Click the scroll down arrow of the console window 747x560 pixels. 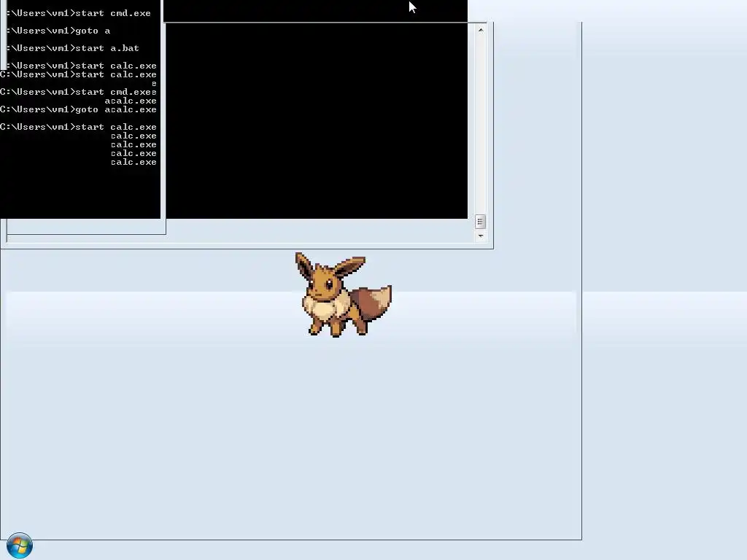click(480, 236)
